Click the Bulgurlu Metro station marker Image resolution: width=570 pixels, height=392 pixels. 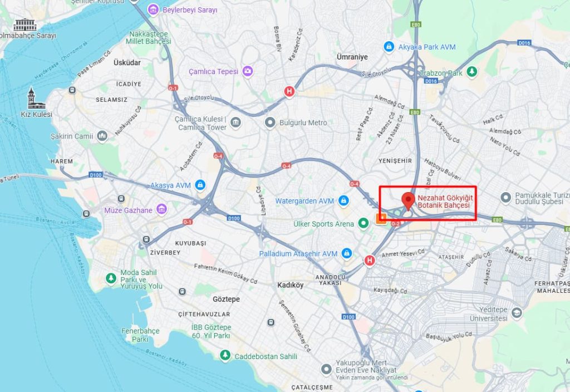pos(270,122)
